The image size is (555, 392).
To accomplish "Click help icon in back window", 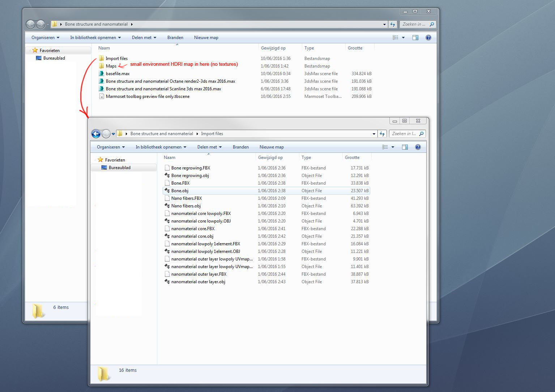I will (428, 38).
